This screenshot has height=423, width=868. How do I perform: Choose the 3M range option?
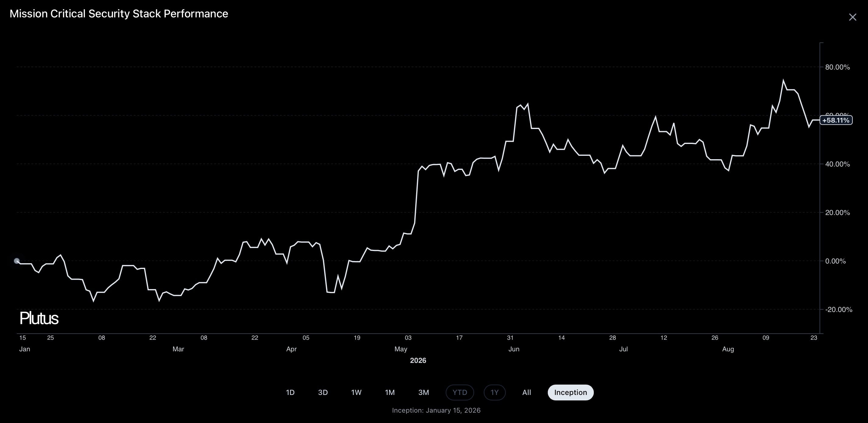pyautogui.click(x=423, y=392)
